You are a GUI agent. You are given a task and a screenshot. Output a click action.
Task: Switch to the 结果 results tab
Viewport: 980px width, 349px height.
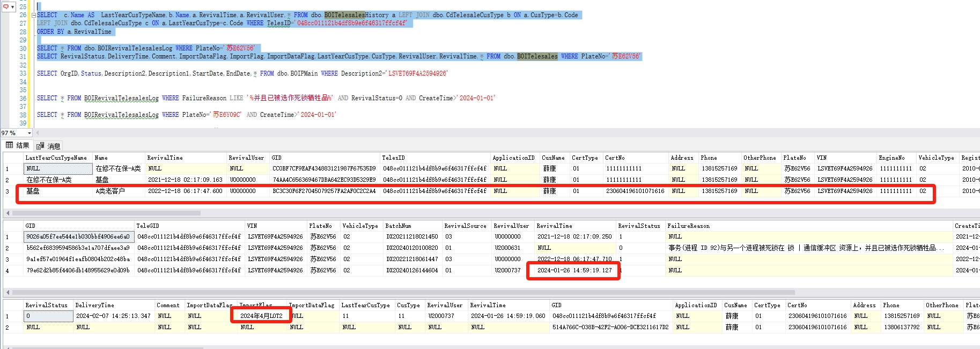[18, 145]
